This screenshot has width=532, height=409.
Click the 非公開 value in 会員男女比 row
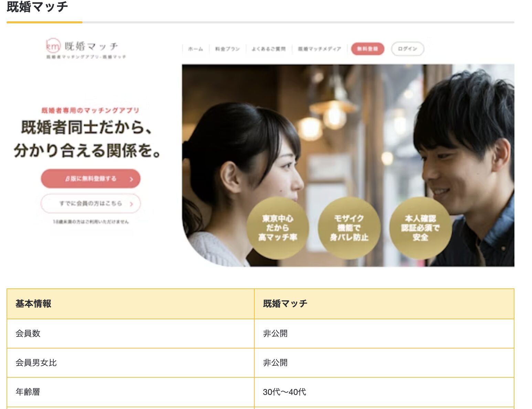pos(275,363)
